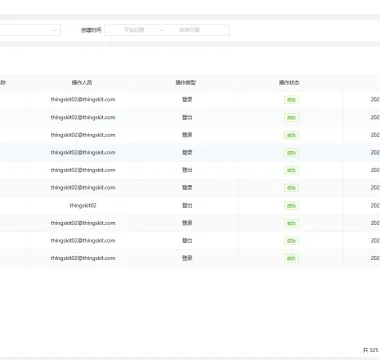Click the 操作类型 column header
This screenshot has height=360, width=380.
tap(186, 82)
